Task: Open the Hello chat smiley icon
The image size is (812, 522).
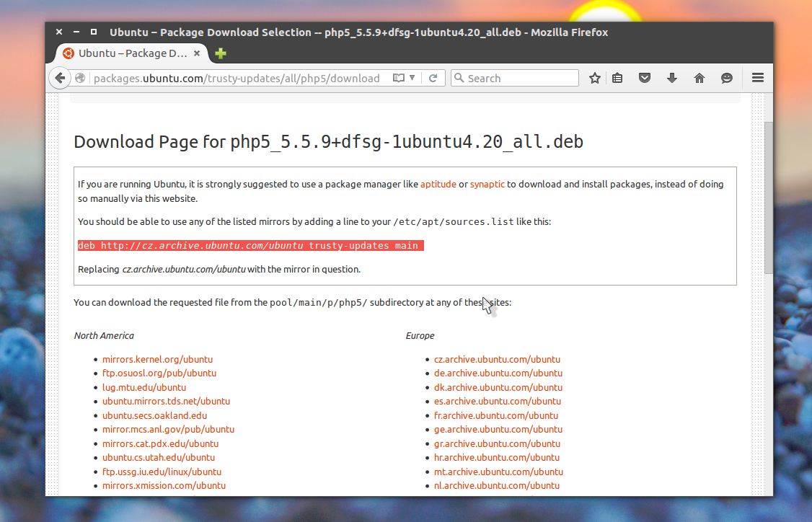Action: (727, 78)
